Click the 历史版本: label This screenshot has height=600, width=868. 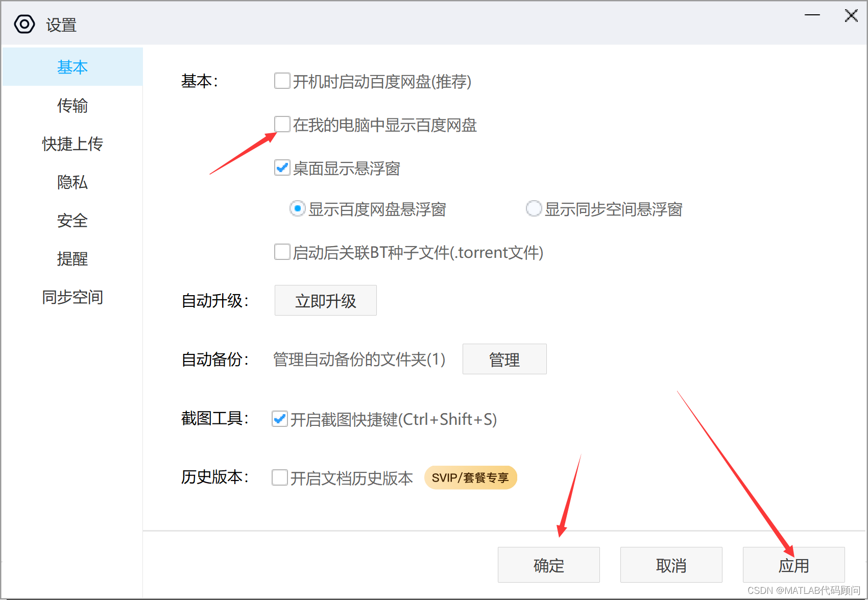tap(215, 477)
